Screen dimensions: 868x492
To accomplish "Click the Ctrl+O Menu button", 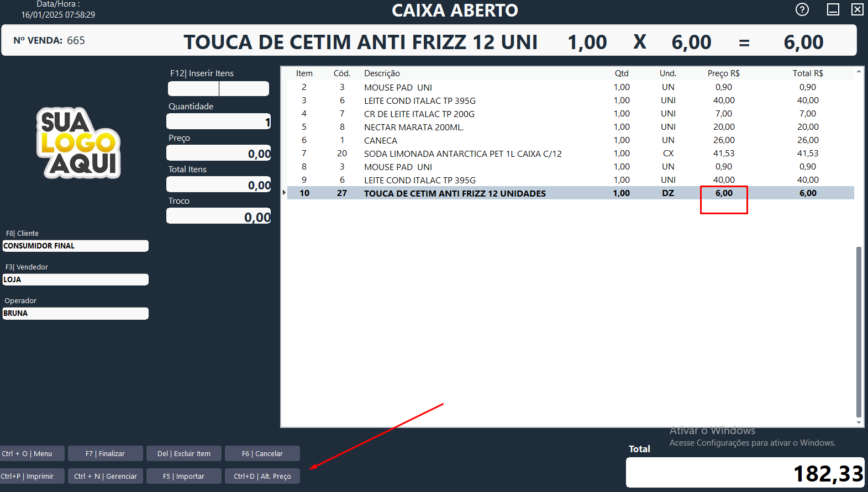I will click(x=32, y=453).
